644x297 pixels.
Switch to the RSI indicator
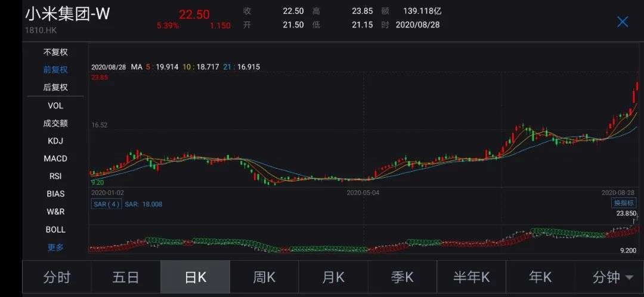coord(55,176)
